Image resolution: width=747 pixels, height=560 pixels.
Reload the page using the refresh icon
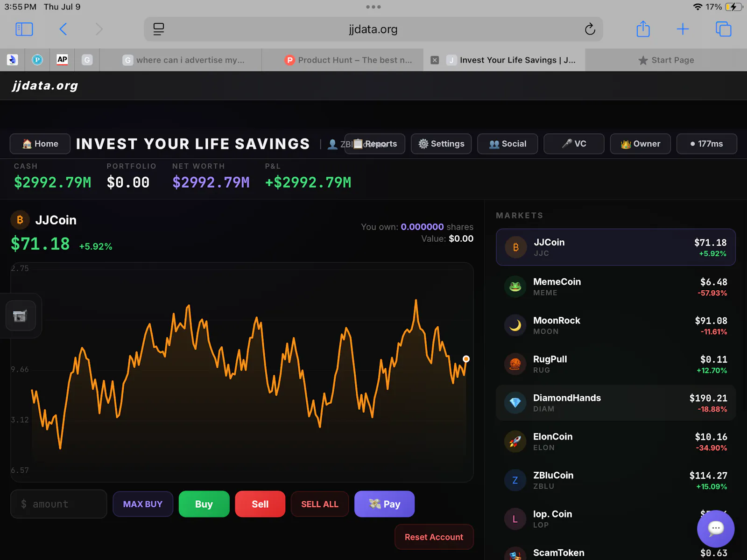click(590, 29)
